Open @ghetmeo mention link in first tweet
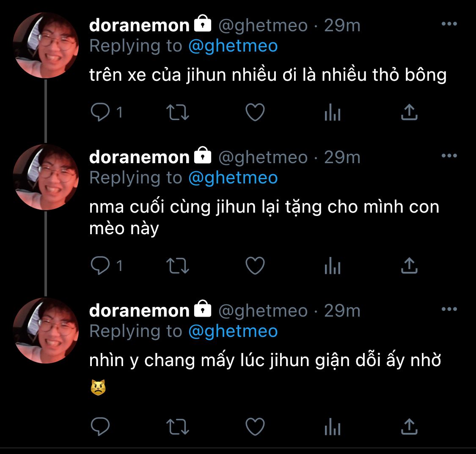This screenshot has height=454, width=476. 233,46
